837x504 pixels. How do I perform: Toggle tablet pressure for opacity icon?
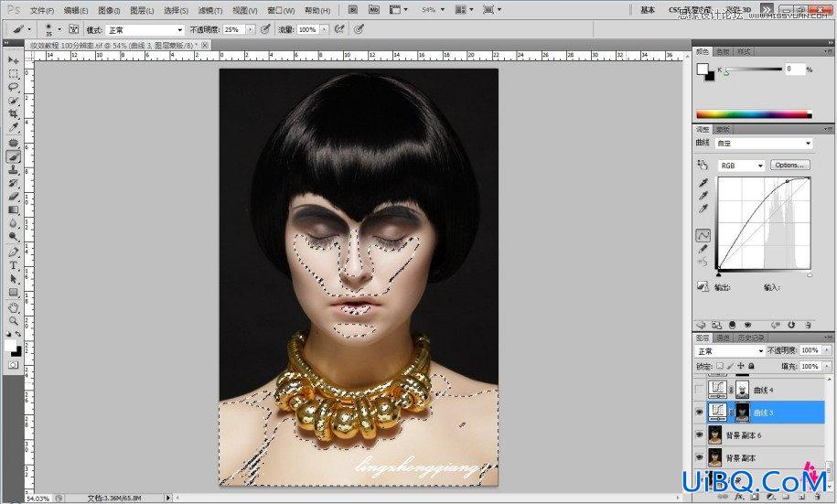click(x=265, y=29)
